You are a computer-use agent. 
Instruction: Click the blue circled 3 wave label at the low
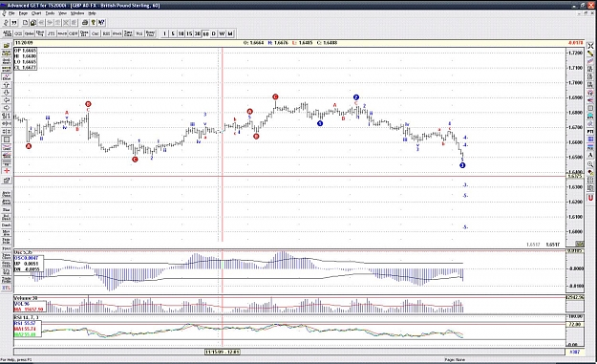[462, 165]
